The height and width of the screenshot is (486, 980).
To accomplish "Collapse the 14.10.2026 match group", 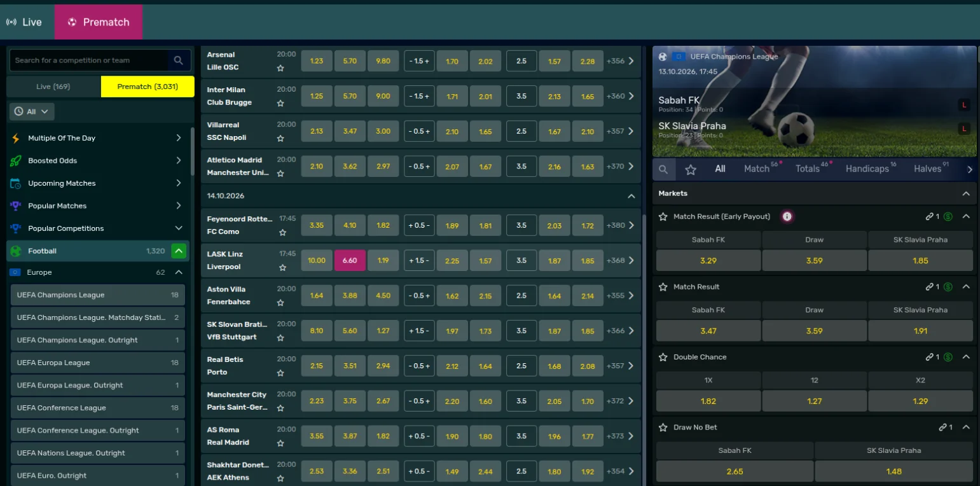I will [631, 196].
